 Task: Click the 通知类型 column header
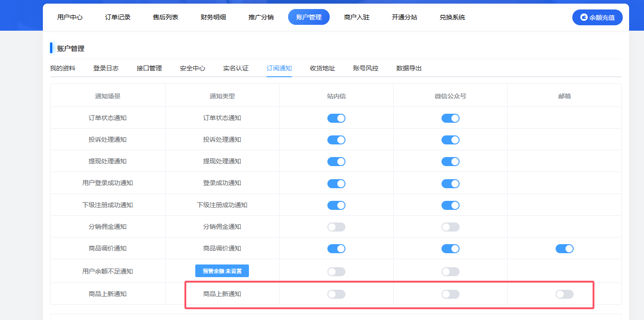coord(222,96)
